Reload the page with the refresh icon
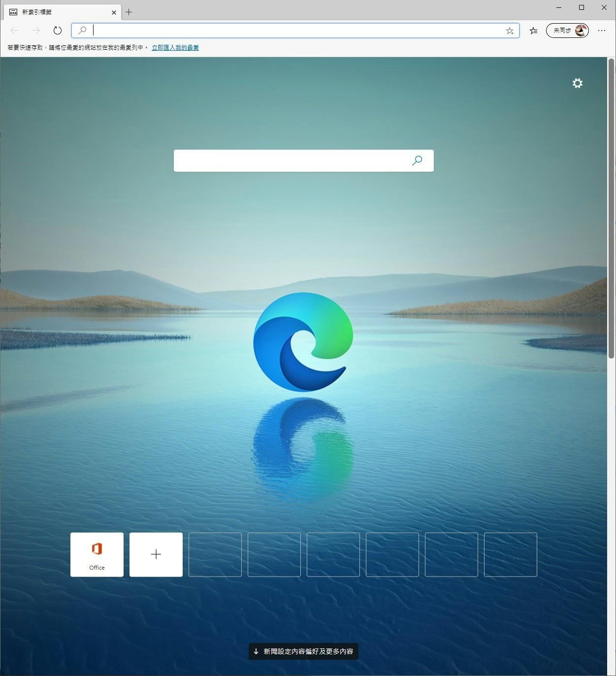616x676 pixels. (x=58, y=31)
